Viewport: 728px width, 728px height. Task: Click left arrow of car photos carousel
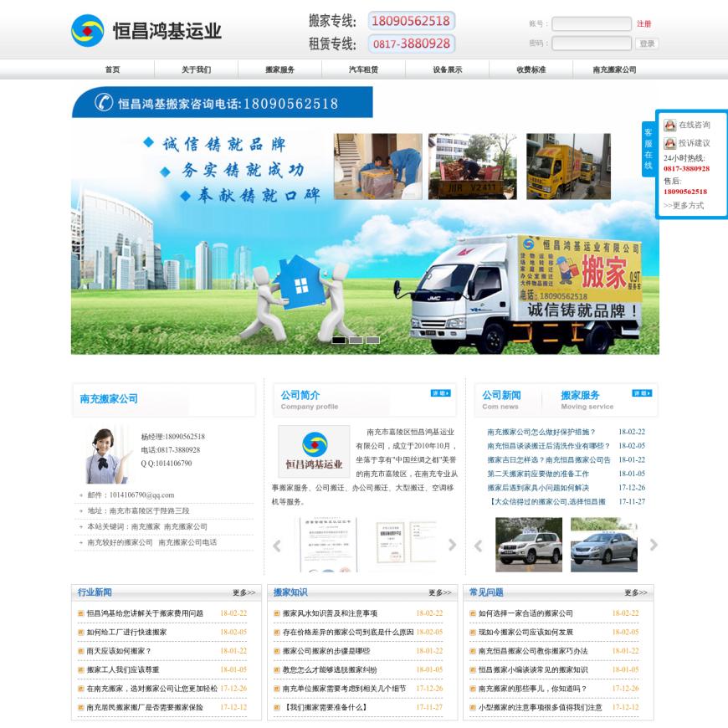click(x=478, y=546)
